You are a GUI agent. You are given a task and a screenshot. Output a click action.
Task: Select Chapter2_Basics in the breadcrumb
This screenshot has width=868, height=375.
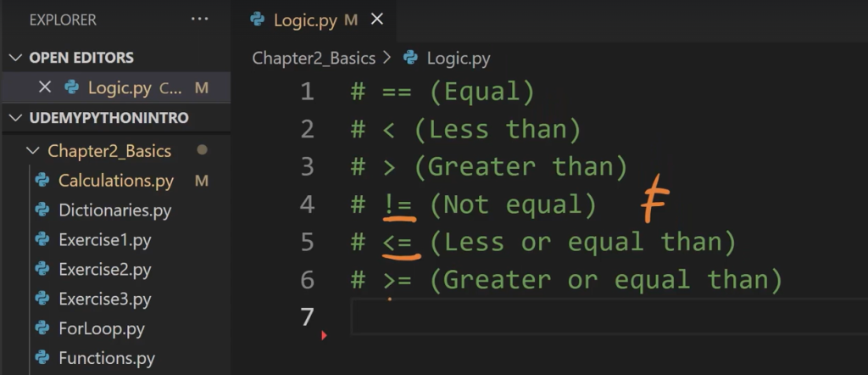314,58
